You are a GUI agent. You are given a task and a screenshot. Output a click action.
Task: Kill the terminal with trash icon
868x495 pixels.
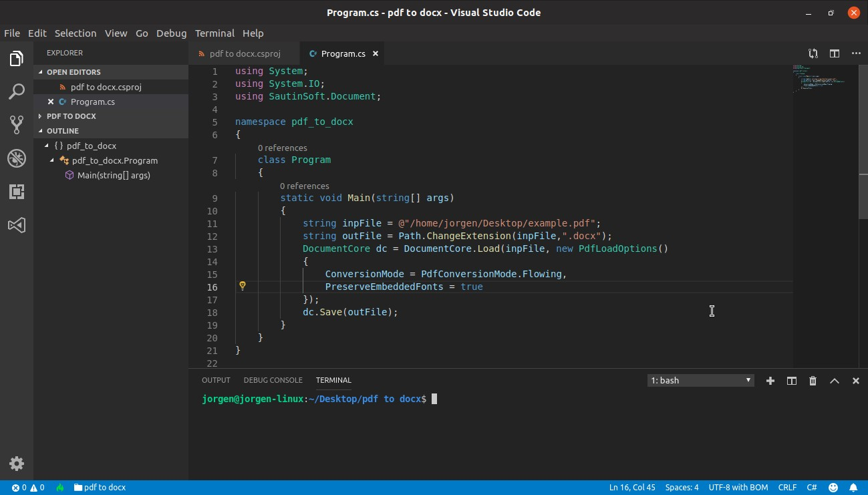coord(813,380)
